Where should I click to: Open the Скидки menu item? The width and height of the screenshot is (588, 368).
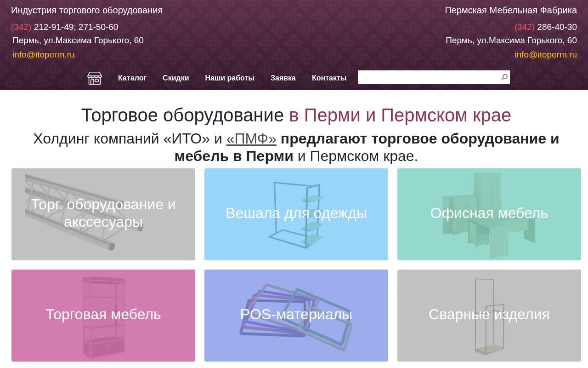pyautogui.click(x=176, y=78)
